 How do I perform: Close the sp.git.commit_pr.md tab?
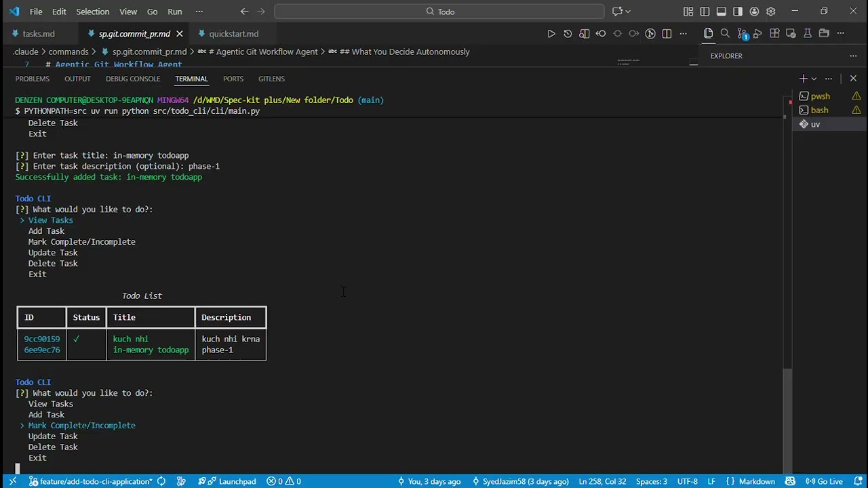point(180,34)
